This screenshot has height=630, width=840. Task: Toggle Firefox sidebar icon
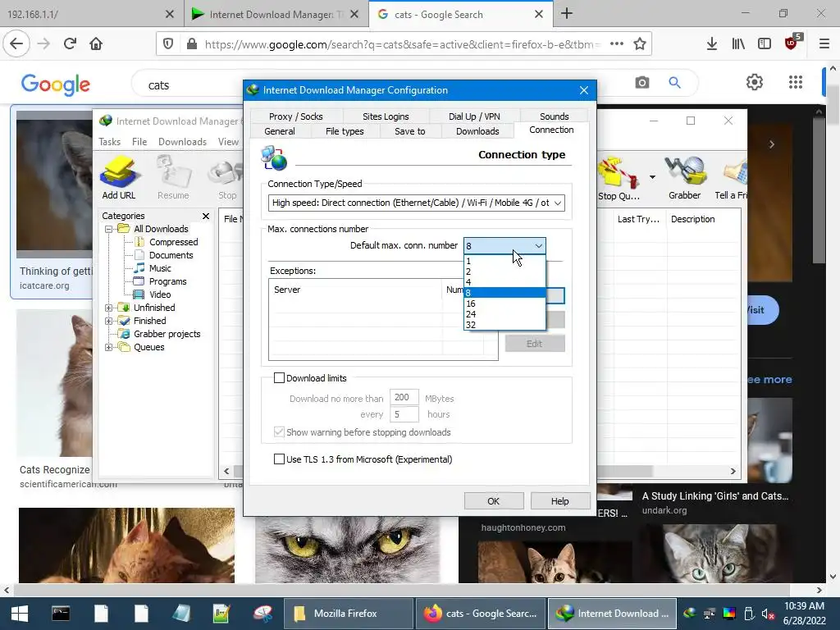[x=765, y=44]
